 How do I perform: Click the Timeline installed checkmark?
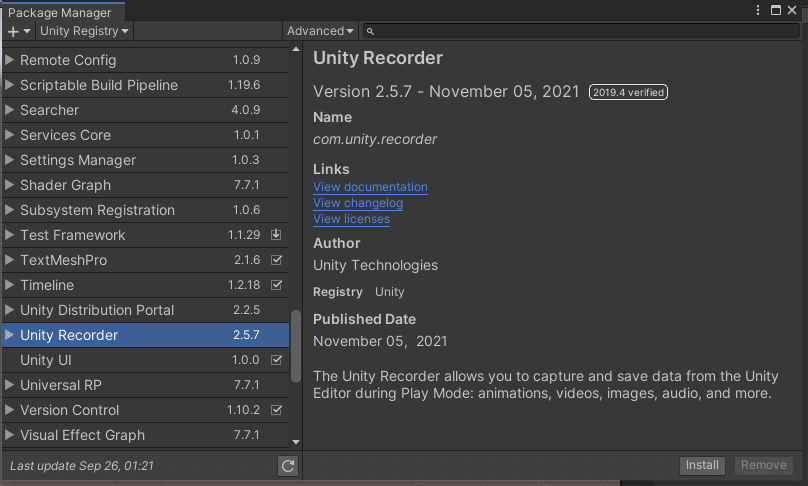pyautogui.click(x=277, y=285)
